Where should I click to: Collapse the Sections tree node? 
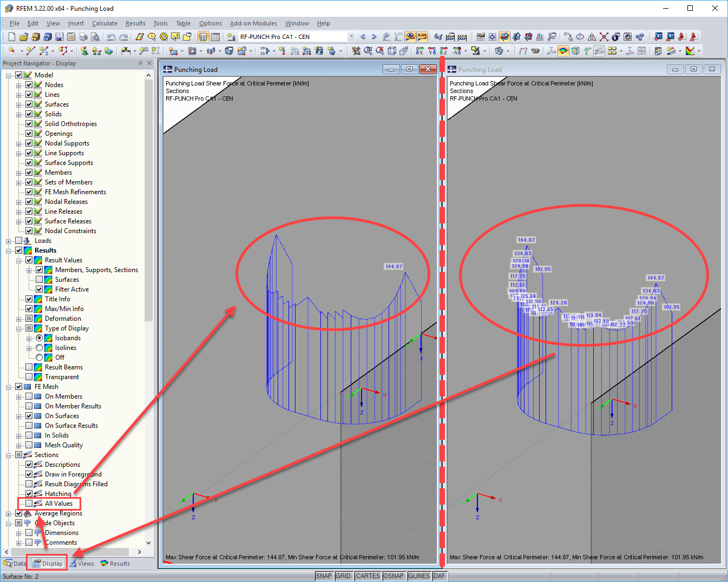pos(9,455)
